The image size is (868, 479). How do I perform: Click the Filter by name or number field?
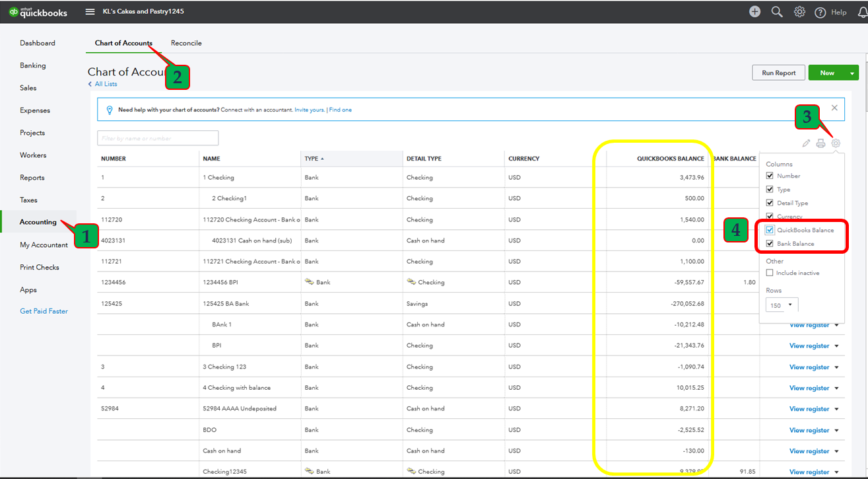tap(158, 138)
